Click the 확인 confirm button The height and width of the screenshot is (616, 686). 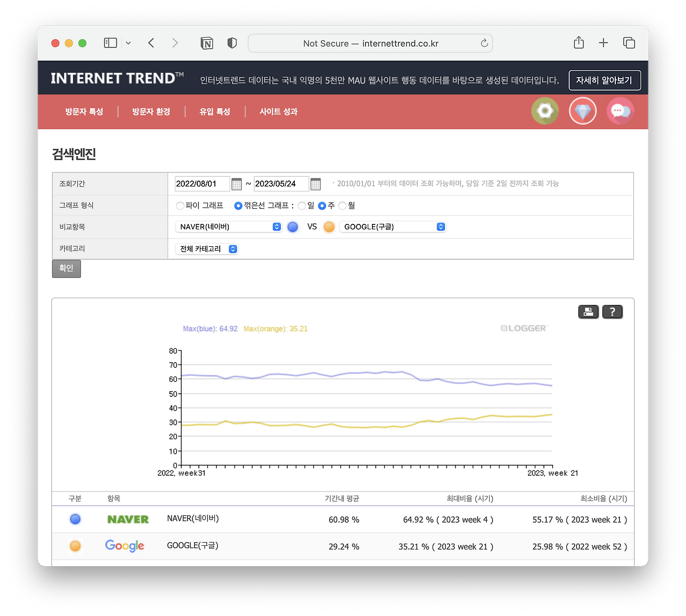click(66, 268)
